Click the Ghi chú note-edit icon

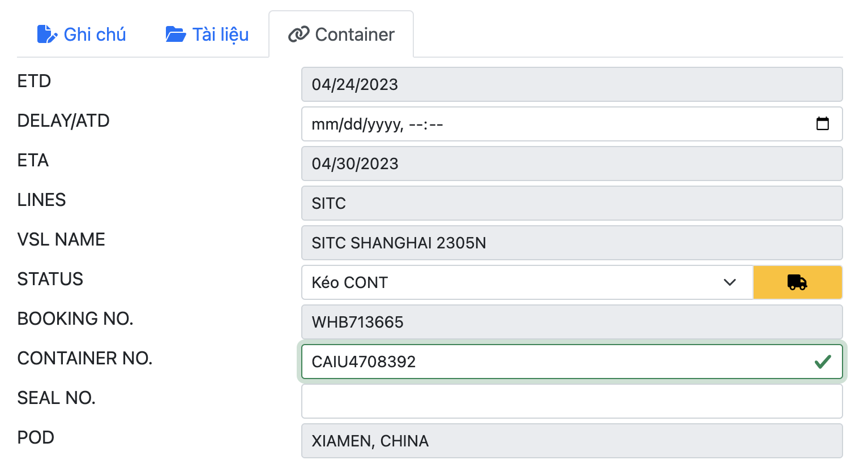tap(47, 35)
